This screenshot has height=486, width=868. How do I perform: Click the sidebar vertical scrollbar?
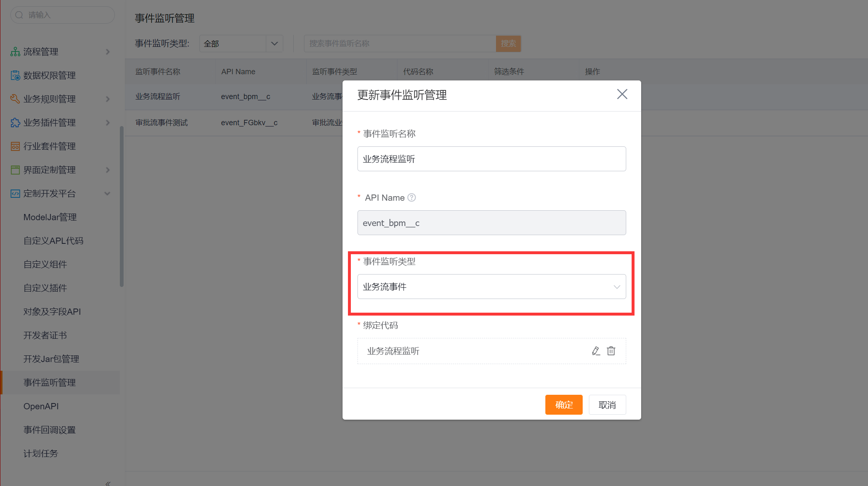(x=122, y=206)
